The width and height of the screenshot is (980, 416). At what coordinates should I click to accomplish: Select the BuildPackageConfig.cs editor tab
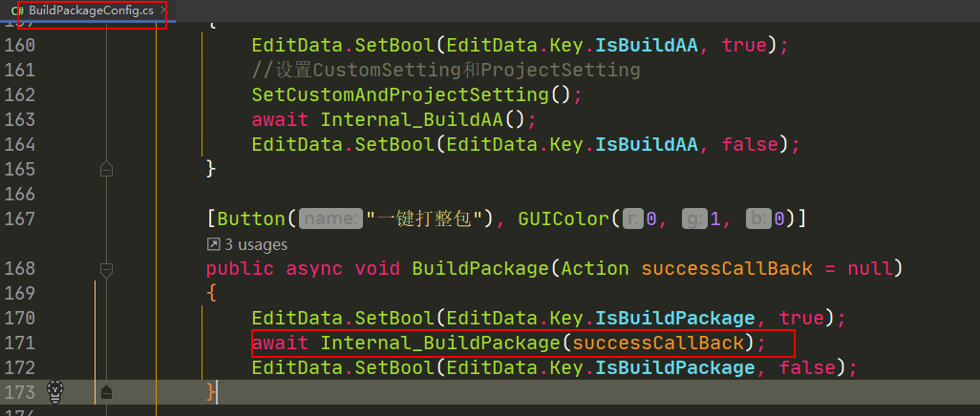point(88,10)
